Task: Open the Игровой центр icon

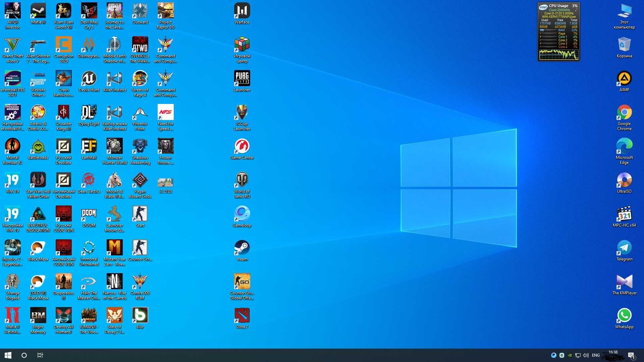Action: click(x=242, y=50)
